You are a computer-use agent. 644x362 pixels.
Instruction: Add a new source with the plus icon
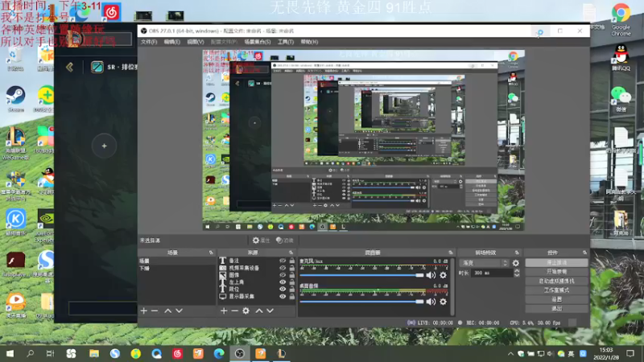[x=224, y=311]
